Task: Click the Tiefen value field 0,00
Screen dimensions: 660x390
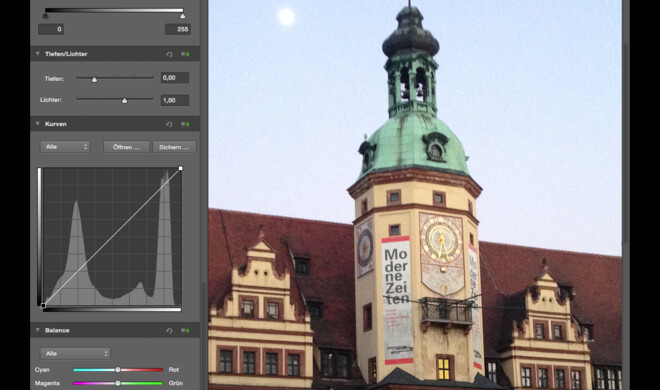Action: tap(175, 78)
